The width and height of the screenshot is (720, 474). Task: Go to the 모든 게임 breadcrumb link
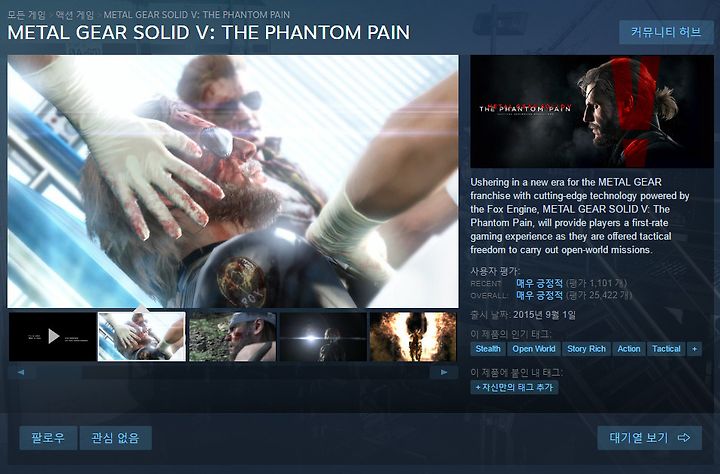tap(27, 15)
